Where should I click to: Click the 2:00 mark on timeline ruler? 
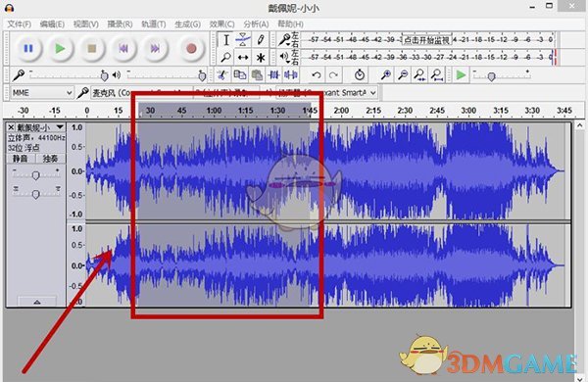tap(341, 111)
